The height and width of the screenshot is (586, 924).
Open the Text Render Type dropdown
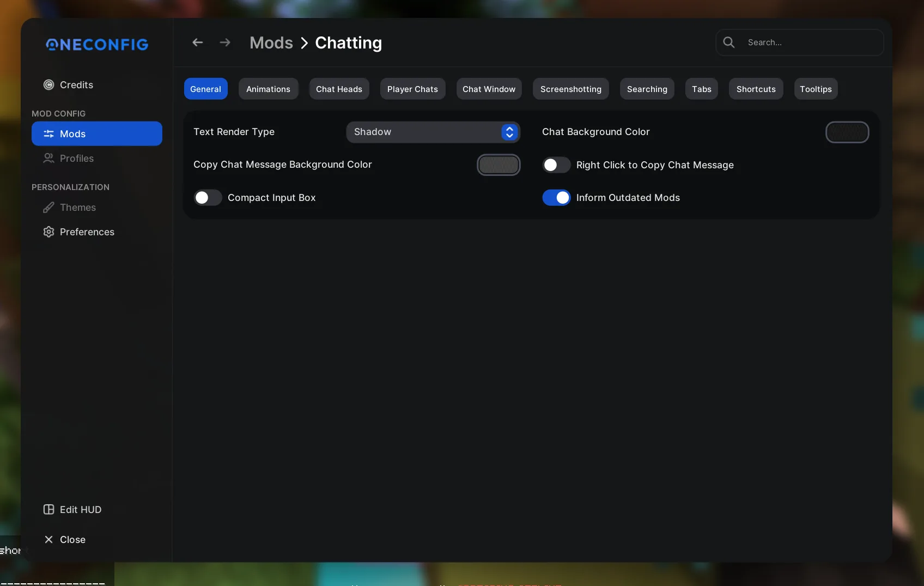(x=433, y=132)
